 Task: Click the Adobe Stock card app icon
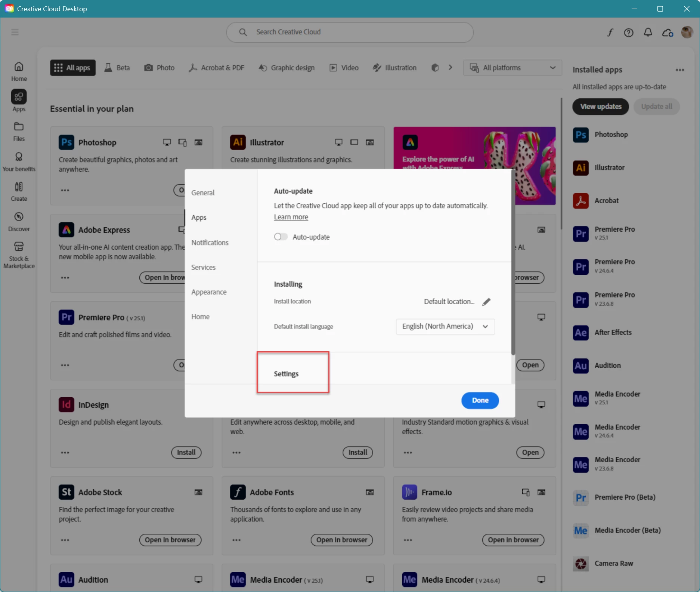66,492
